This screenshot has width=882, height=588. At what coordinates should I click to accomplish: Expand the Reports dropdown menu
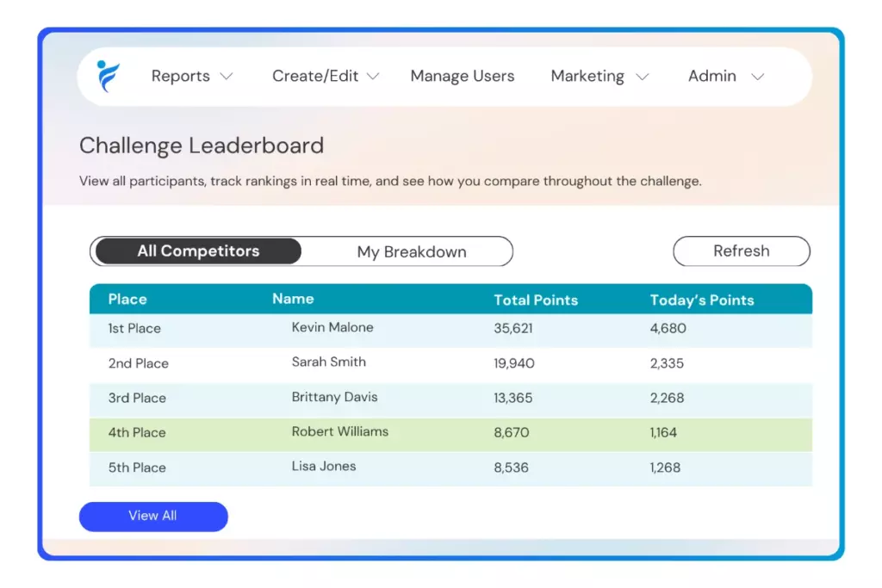(191, 76)
